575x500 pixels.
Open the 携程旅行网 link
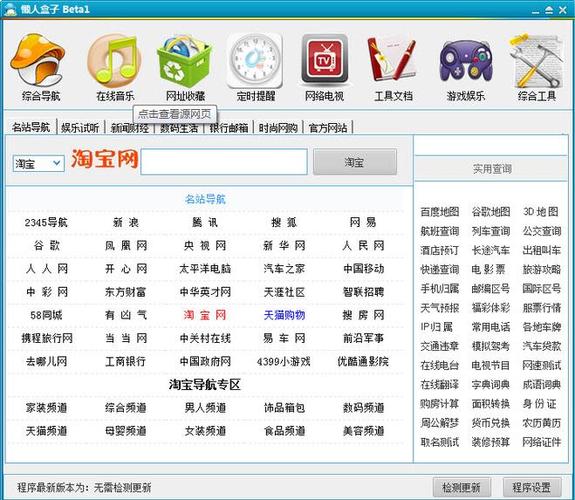point(47,338)
